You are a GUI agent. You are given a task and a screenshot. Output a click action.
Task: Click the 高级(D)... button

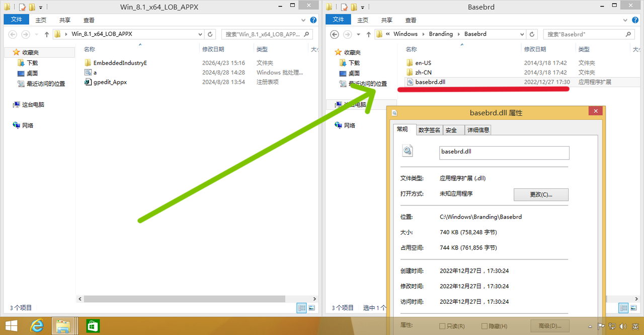click(549, 326)
